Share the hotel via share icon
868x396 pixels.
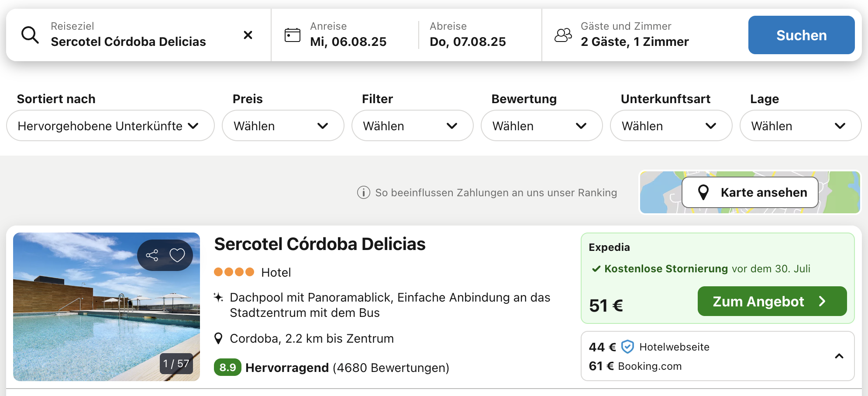pos(152,255)
